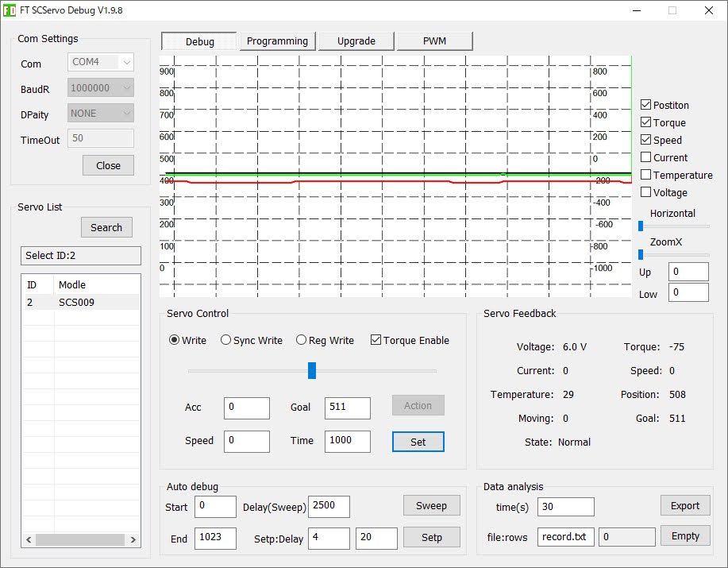Click the greyed Action button
Screen dimensions: 728x568
[418, 405]
